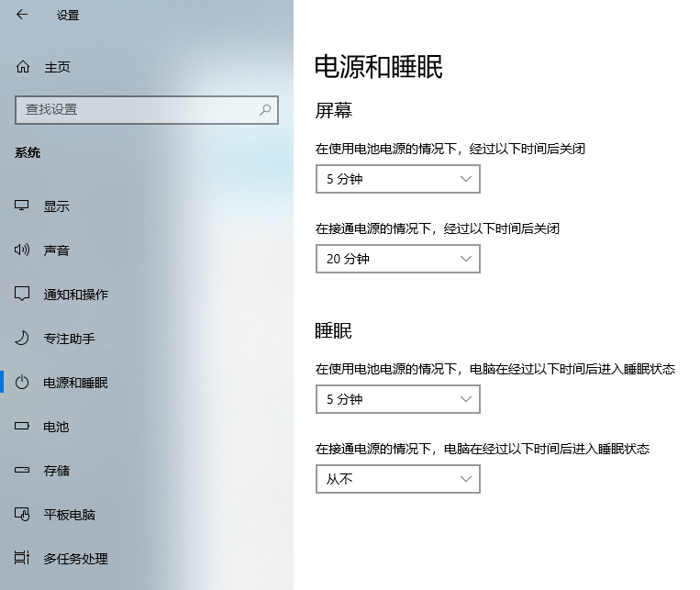Screen dimensions: 700x590
Task: Click the 系统 category heading
Action: [x=28, y=152]
